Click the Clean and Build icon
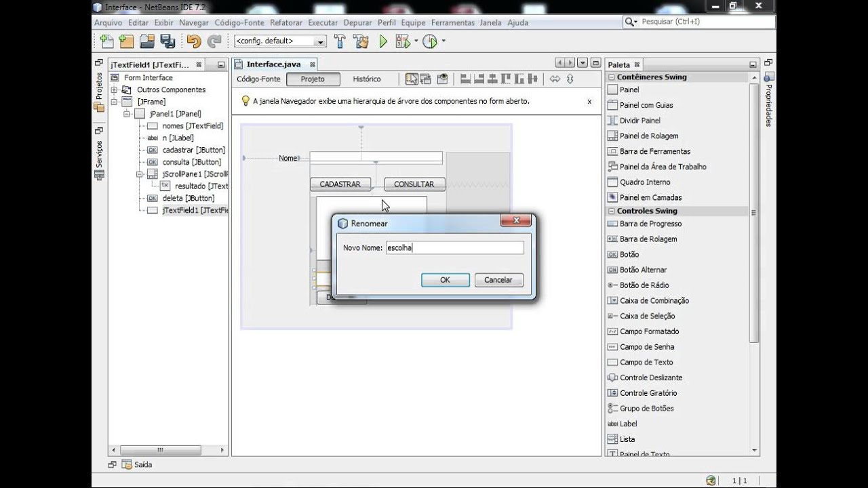 [361, 41]
